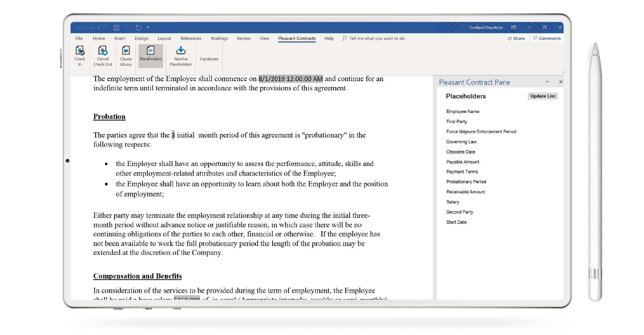Select Second Party placeholder

(460, 212)
